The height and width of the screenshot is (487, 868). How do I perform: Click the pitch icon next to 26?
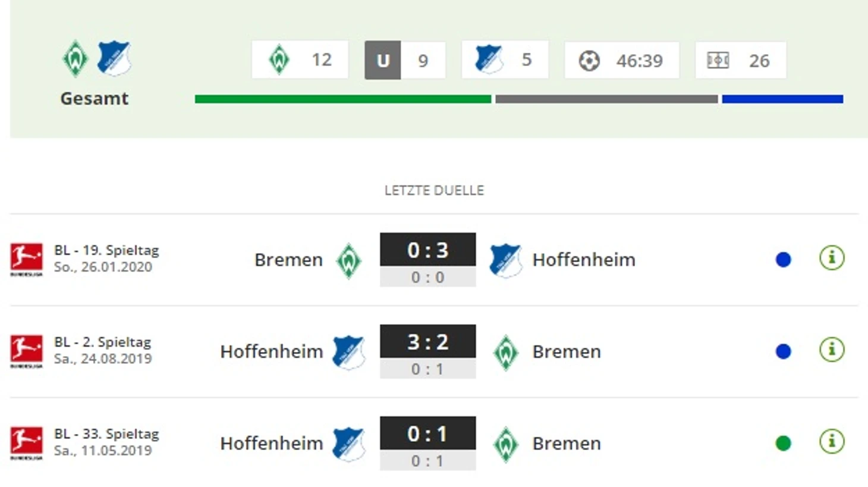[x=718, y=60]
